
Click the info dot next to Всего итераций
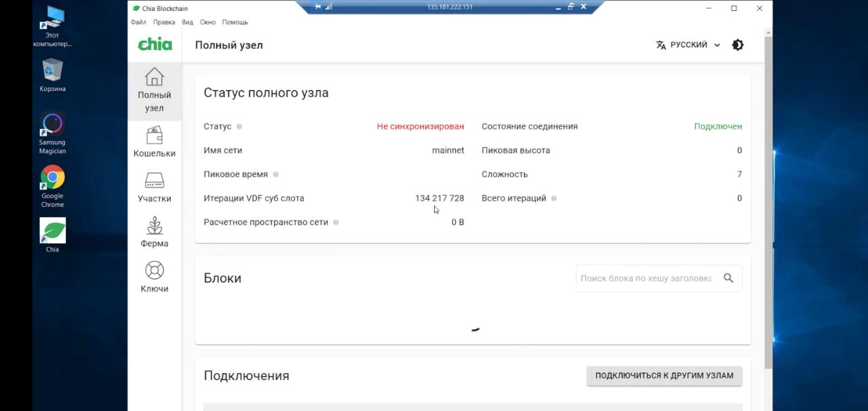tap(554, 199)
